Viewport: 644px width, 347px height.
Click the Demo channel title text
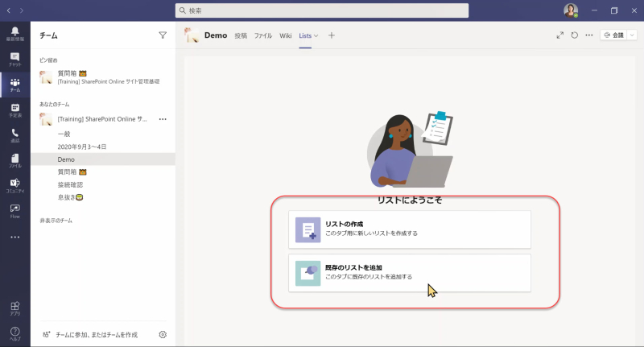(216, 35)
